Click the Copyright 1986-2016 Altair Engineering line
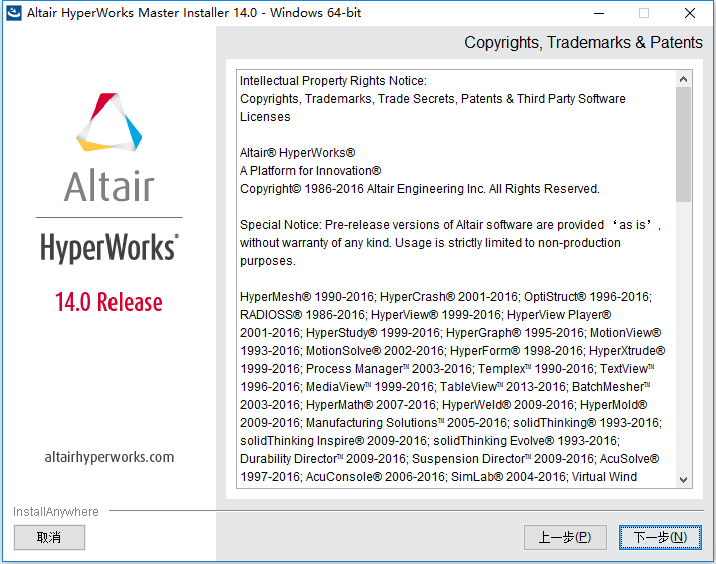The width and height of the screenshot is (716, 564). (420, 189)
